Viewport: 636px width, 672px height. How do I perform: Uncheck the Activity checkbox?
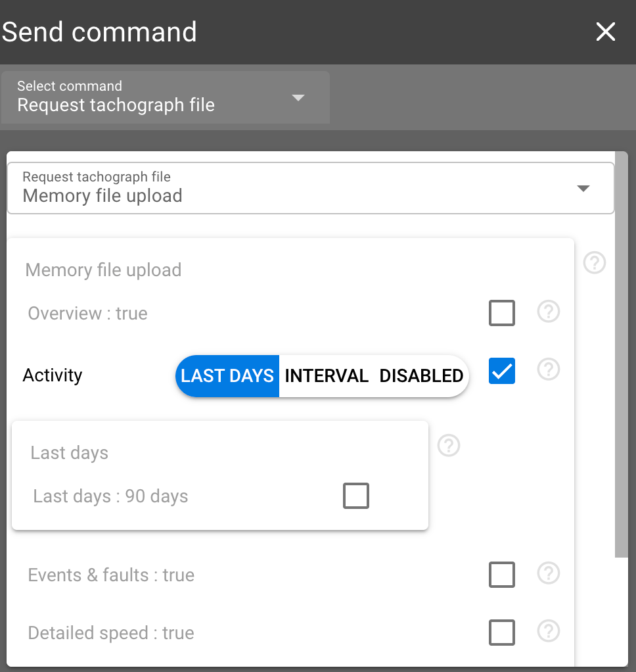click(x=502, y=372)
